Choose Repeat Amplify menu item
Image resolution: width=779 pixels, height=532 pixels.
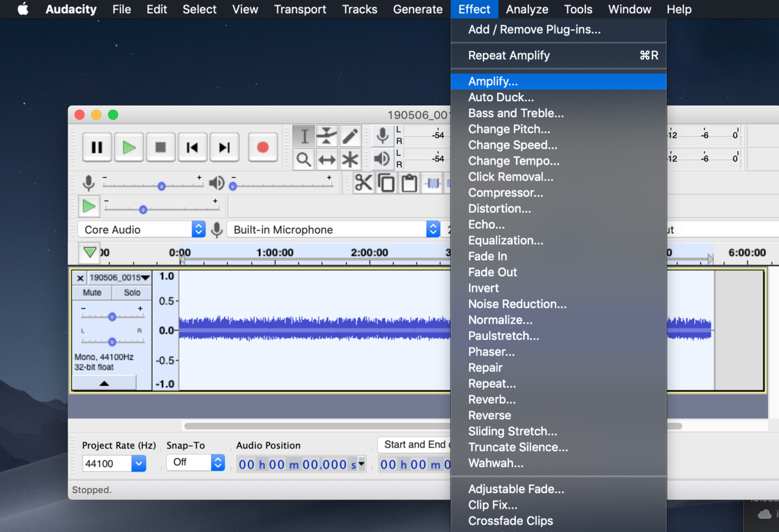click(x=558, y=55)
